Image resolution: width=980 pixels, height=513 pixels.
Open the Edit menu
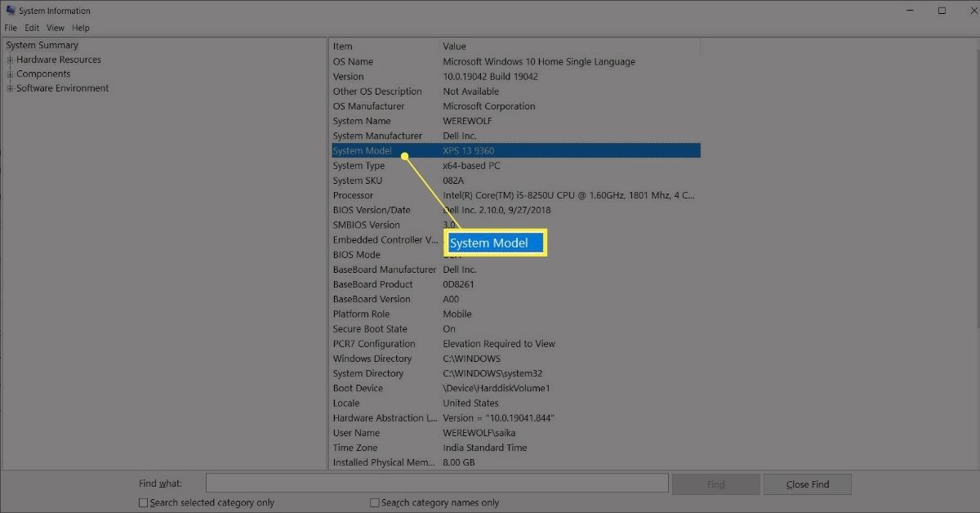[32, 28]
